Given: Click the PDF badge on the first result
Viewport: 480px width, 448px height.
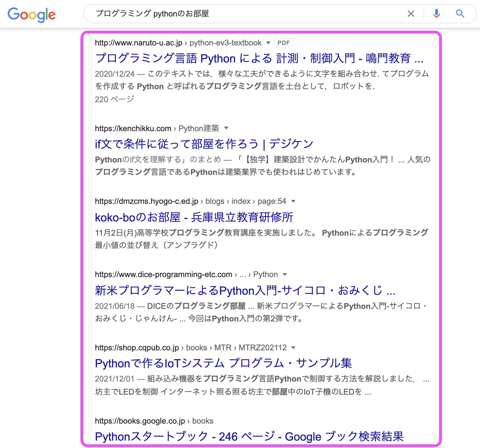Looking at the screenshot, I should pyautogui.click(x=283, y=43).
